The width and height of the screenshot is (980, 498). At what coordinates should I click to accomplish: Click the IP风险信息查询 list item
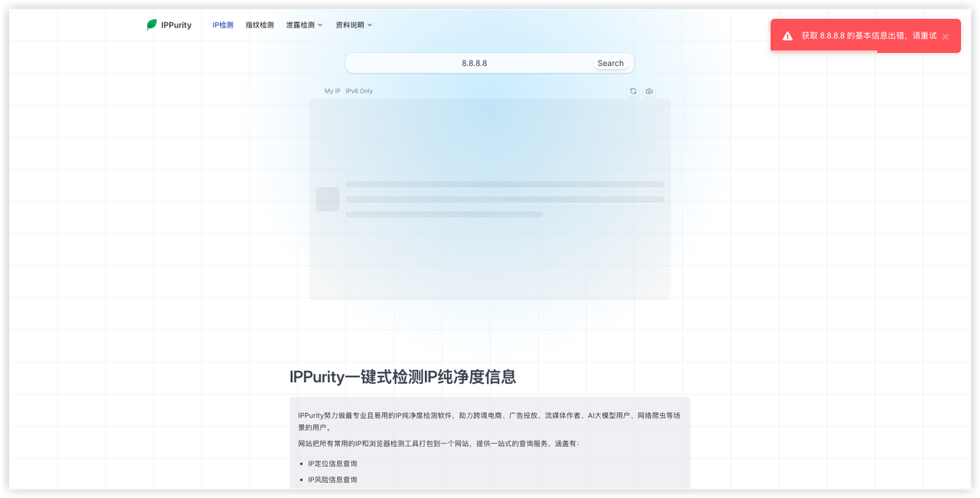point(332,480)
